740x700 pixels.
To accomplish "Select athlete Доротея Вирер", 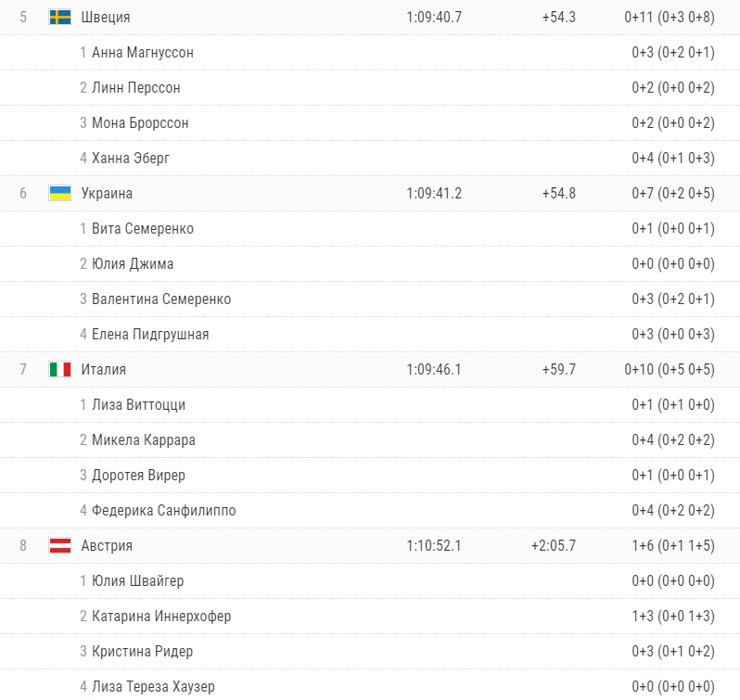I will coord(138,475).
